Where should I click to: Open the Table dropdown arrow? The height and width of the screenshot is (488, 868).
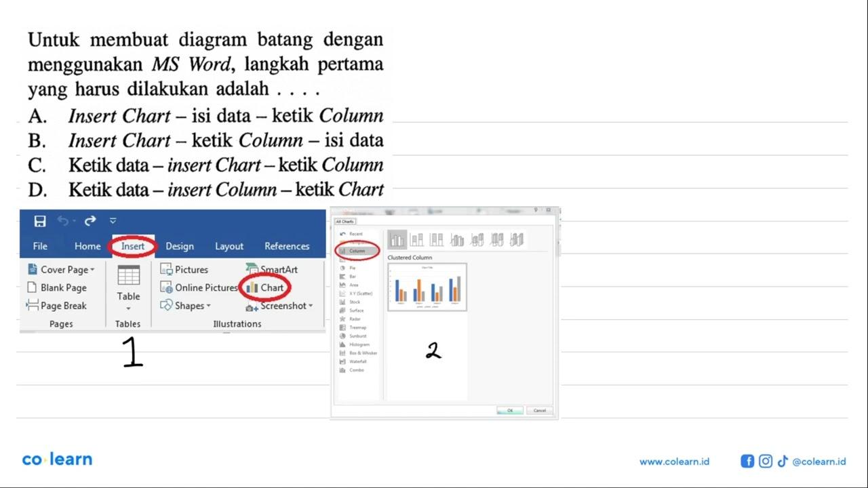[128, 309]
